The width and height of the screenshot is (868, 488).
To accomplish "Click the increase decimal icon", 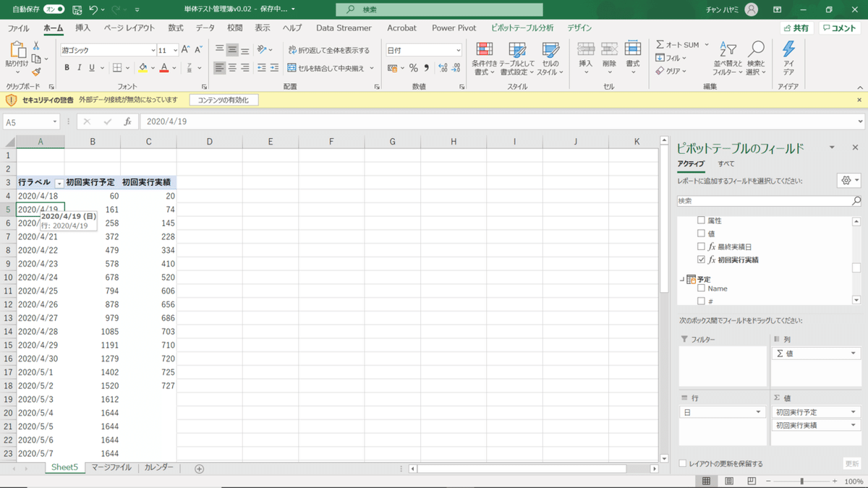I will [x=444, y=68].
